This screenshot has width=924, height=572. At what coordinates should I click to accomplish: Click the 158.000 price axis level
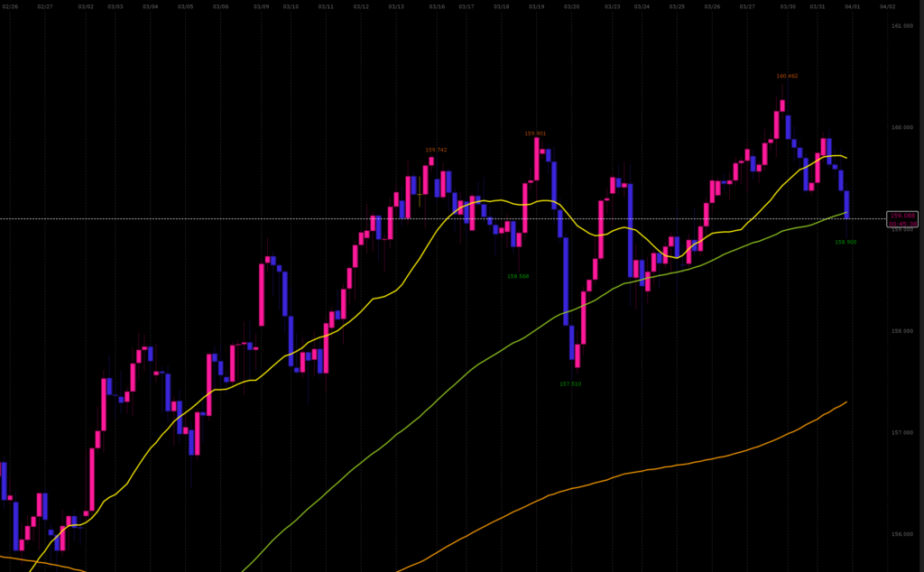point(901,330)
